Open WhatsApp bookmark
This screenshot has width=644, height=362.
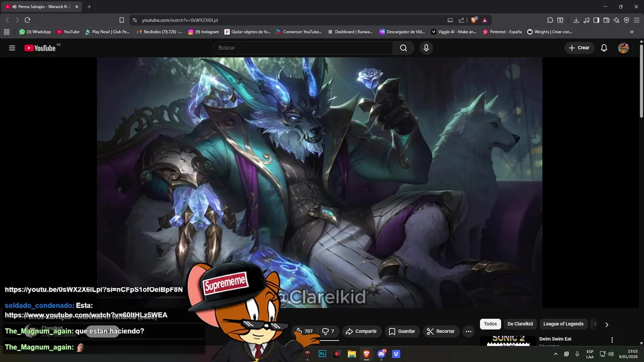(35, 32)
